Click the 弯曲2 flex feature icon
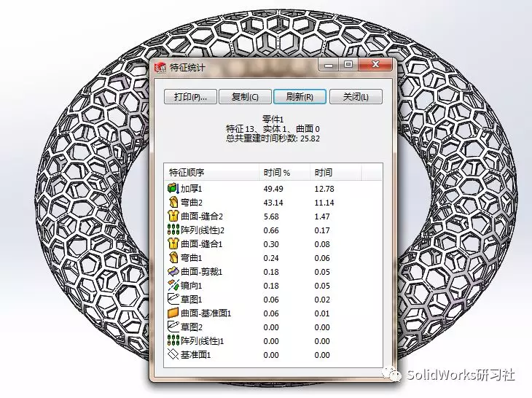 pyautogui.click(x=173, y=202)
